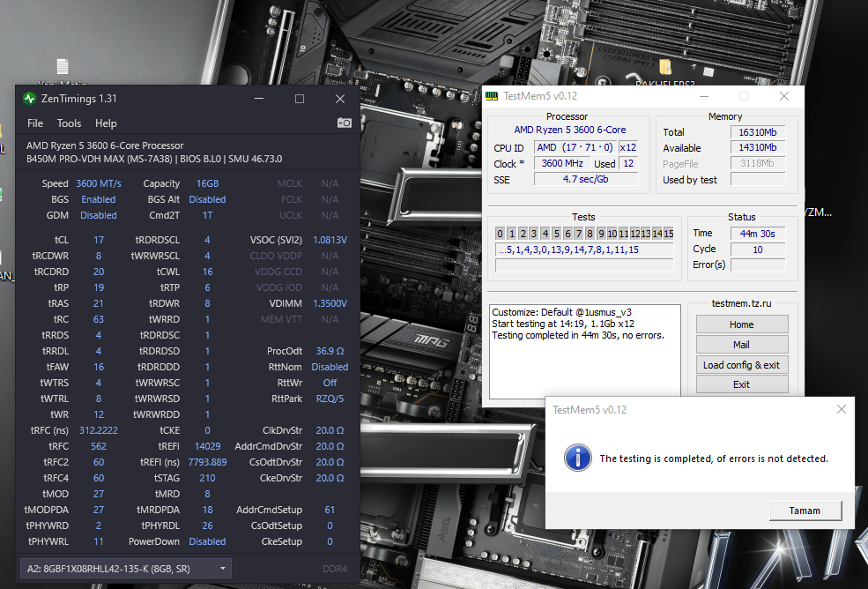The height and width of the screenshot is (589, 868).
Task: Click the empty Error(s) field
Action: [x=757, y=265]
